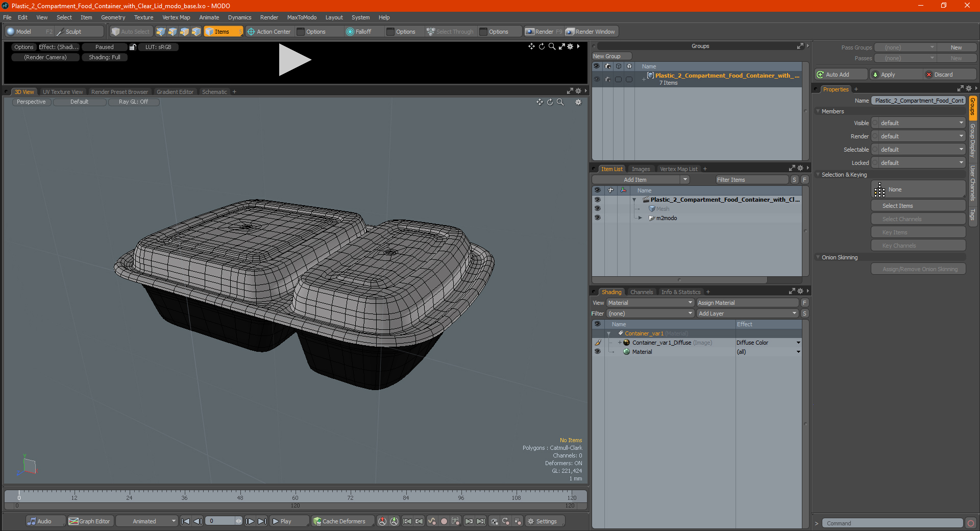Screen dimensions: 980x531
Task: Toggle visibility of m2modo item
Action: (x=597, y=218)
